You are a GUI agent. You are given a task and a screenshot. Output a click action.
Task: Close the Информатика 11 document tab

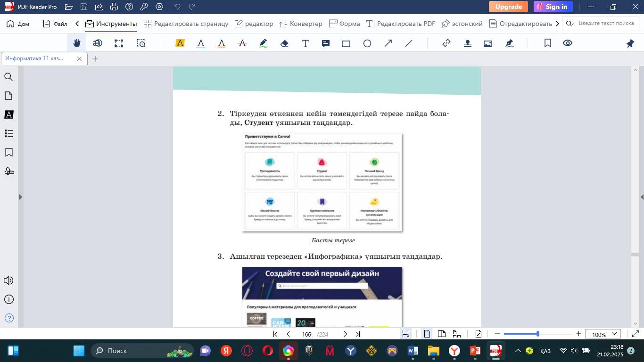pyautogui.click(x=80, y=59)
